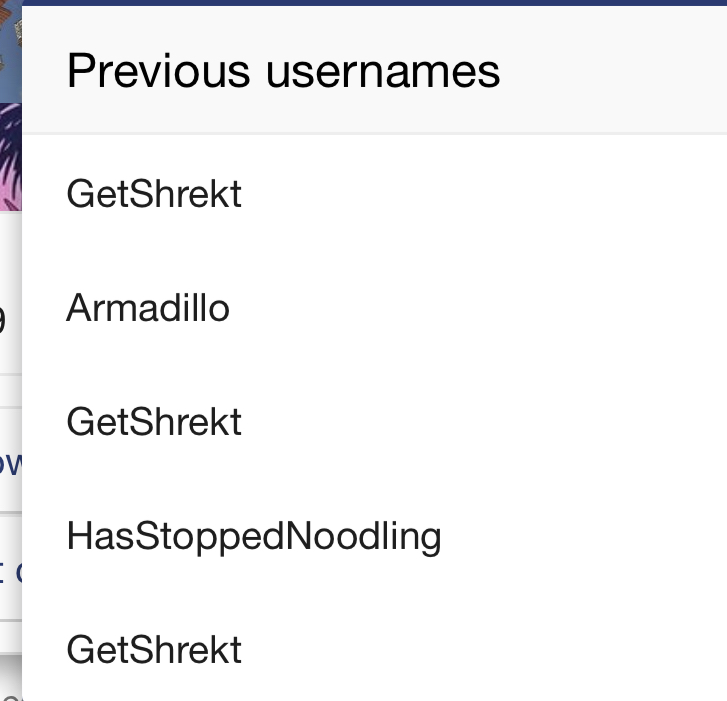
Task: Click the profile banner image at top left
Action: point(10,51)
